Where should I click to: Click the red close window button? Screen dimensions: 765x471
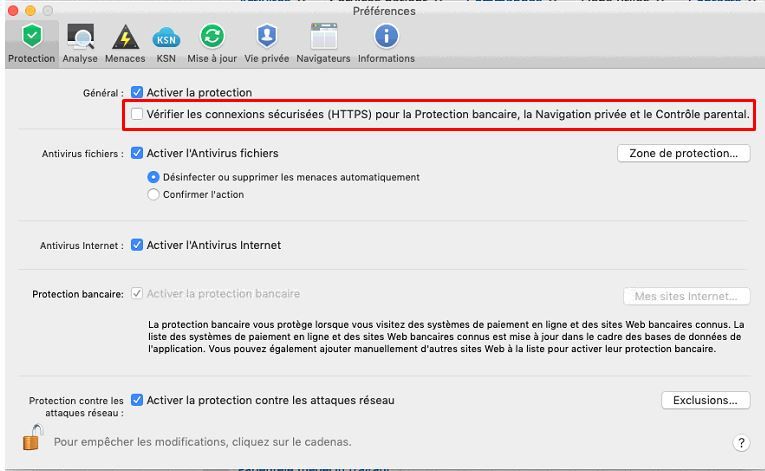pyautogui.click(x=13, y=10)
